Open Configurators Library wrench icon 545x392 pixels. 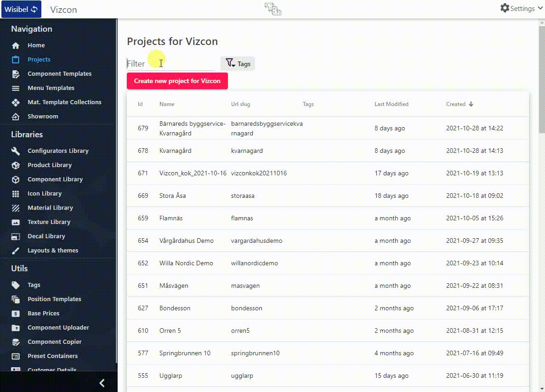click(x=16, y=151)
